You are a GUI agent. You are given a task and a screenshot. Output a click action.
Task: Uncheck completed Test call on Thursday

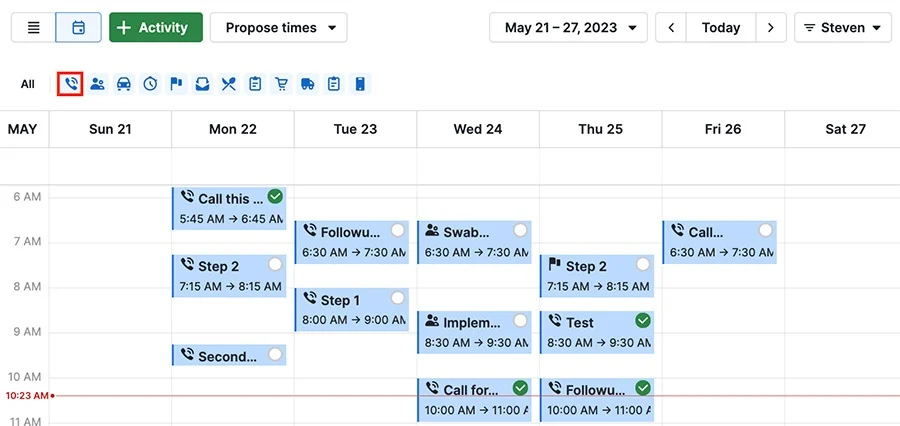pyautogui.click(x=643, y=320)
